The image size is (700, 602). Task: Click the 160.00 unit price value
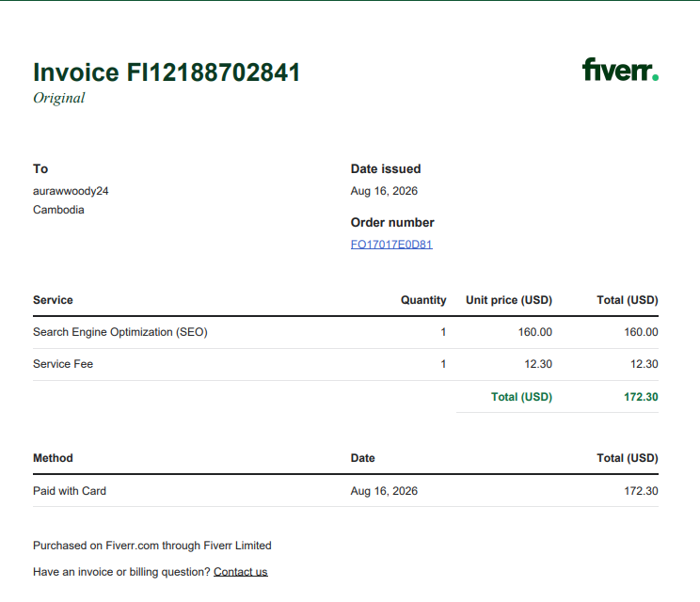[x=534, y=332]
